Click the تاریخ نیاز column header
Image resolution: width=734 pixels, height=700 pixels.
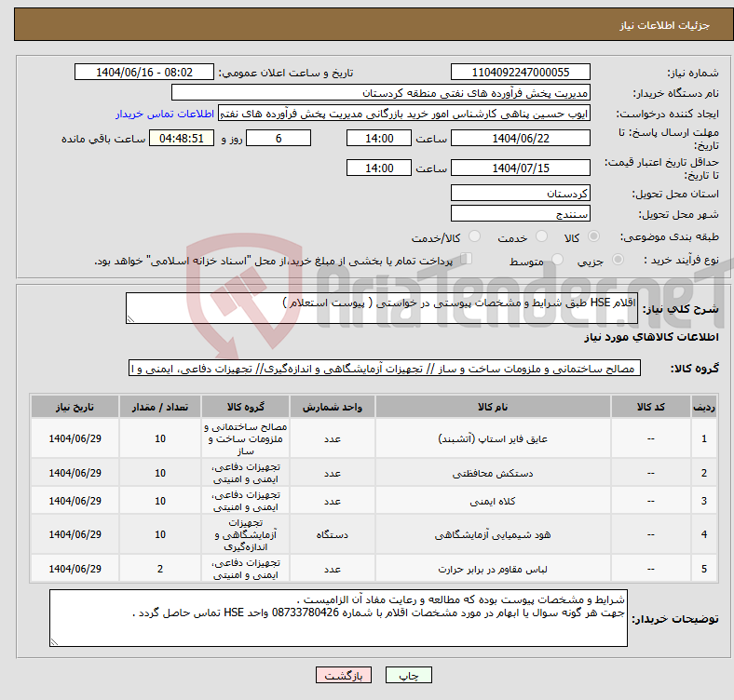75,407
